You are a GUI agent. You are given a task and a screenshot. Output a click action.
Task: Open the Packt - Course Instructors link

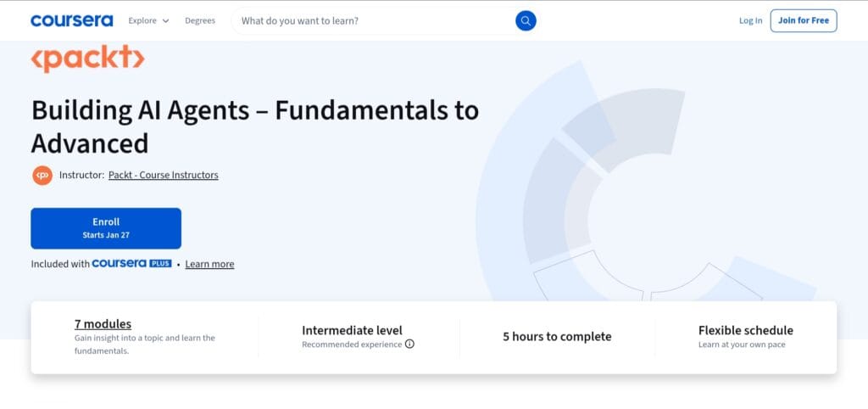[164, 175]
